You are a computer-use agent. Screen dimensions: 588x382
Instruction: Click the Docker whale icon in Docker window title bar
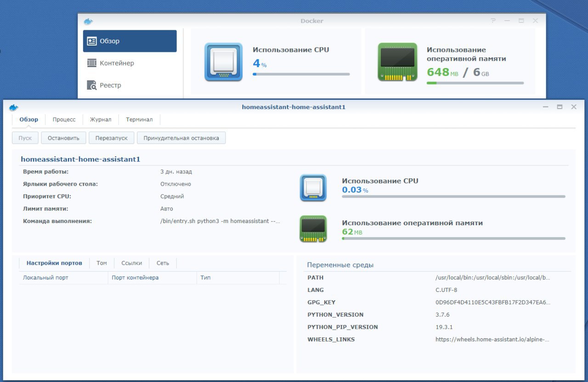tap(88, 21)
